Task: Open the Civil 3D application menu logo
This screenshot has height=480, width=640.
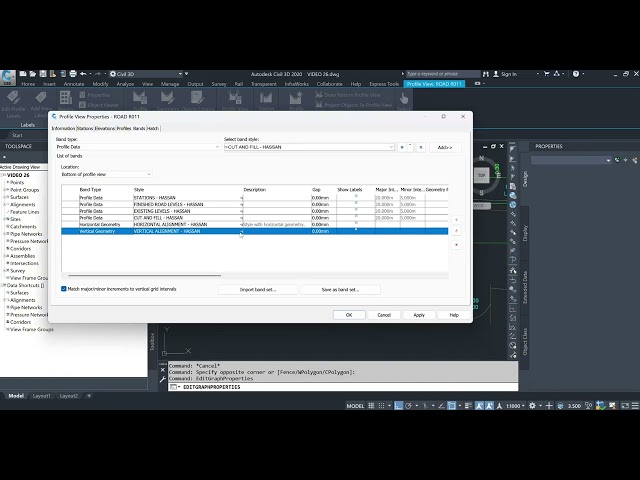Action: 7,77
